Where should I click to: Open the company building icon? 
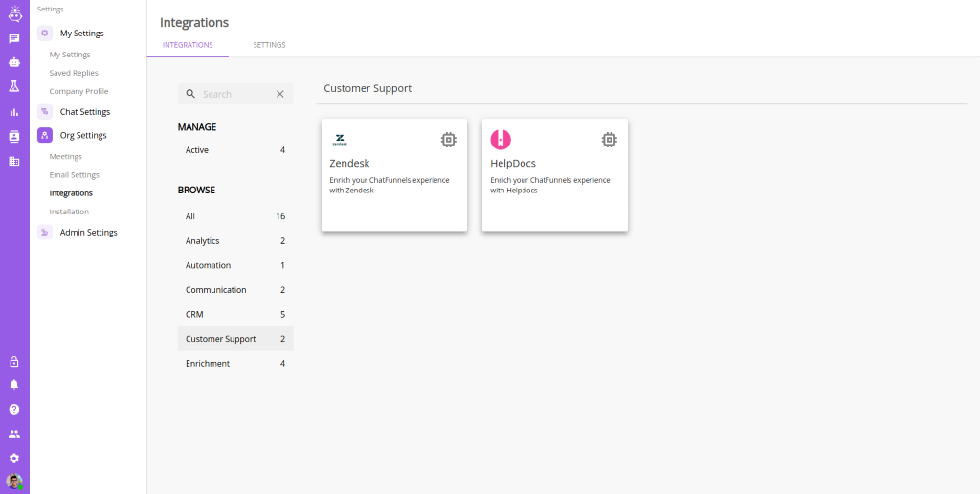tap(14, 162)
